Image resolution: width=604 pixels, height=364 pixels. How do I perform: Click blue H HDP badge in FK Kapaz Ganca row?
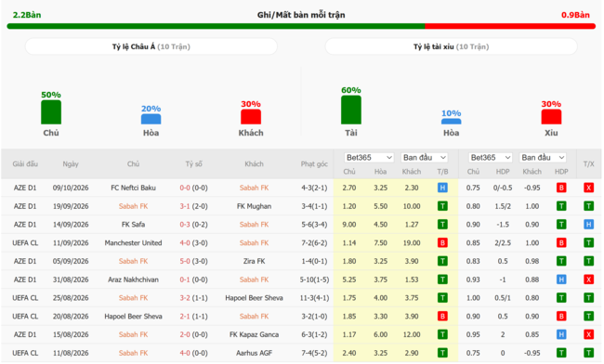(561, 334)
